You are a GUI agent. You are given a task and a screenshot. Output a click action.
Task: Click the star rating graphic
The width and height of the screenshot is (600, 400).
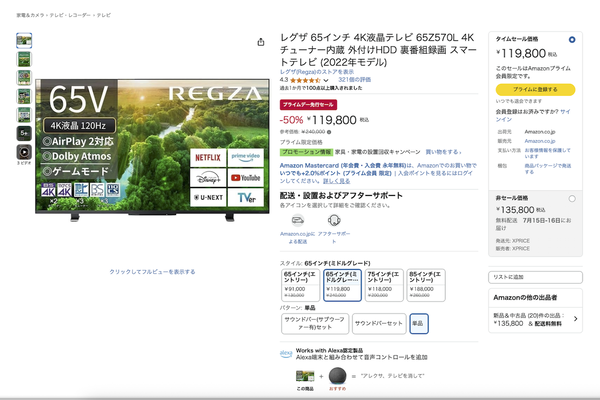click(x=305, y=80)
